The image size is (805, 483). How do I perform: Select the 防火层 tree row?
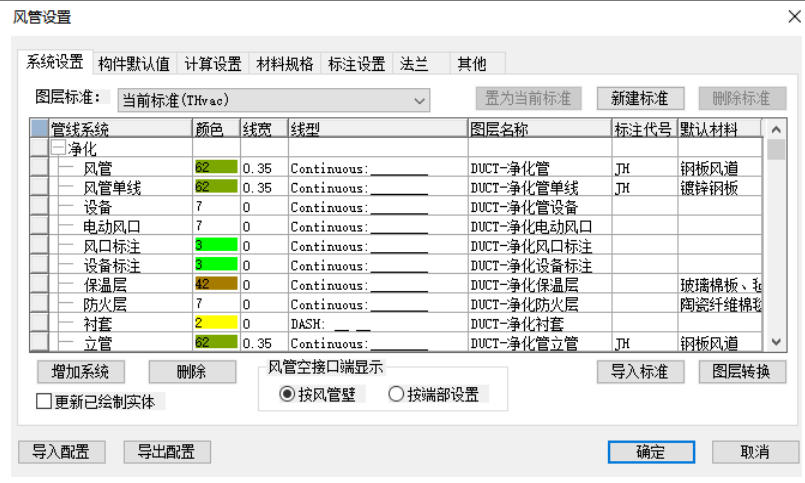(105, 305)
